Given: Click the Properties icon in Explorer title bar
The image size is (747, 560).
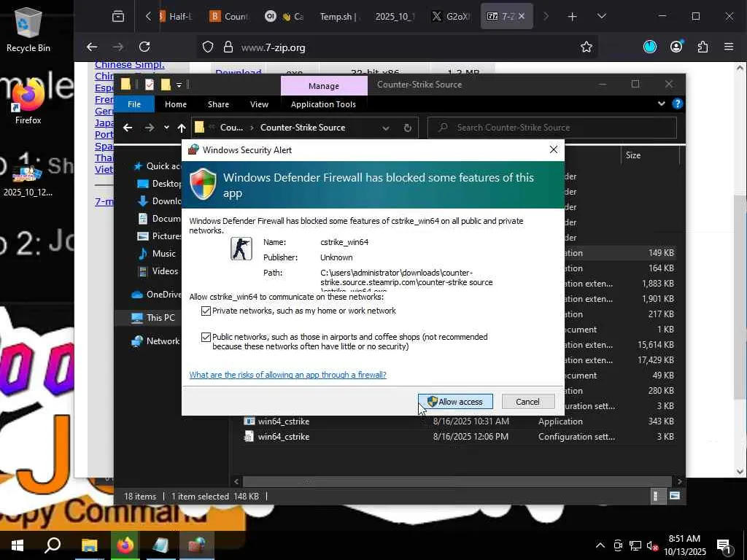Looking at the screenshot, I should coord(149,85).
